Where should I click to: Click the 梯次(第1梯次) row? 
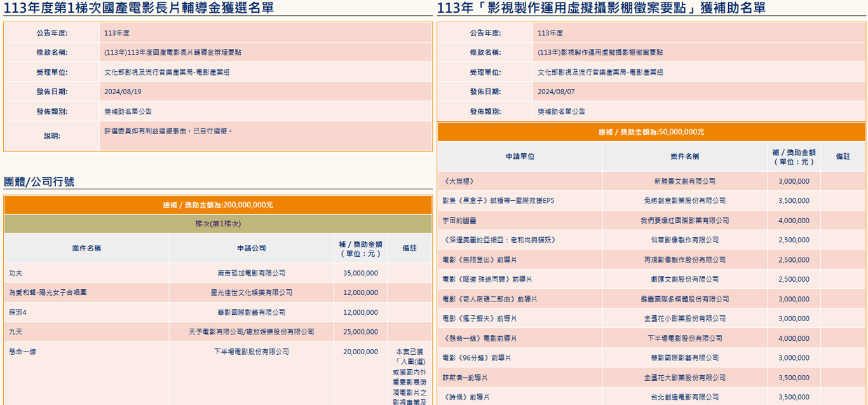point(218,224)
